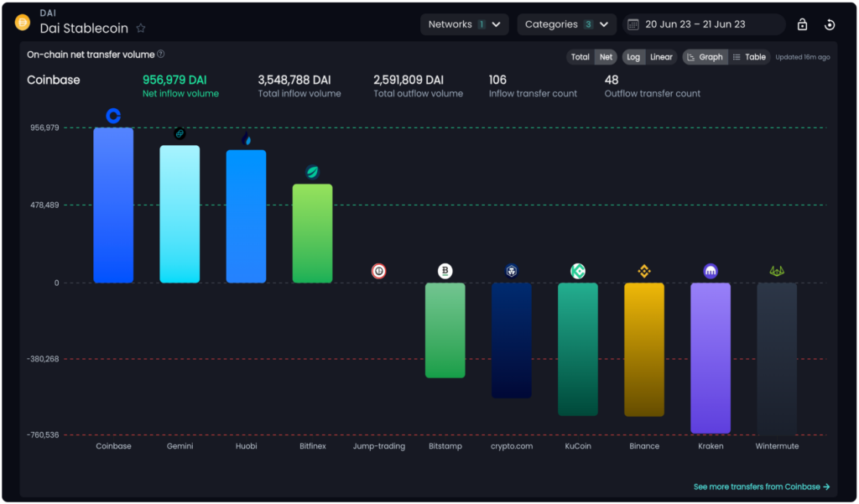Click the 956,979 DAI net inflow value
The image size is (859, 504).
click(174, 80)
